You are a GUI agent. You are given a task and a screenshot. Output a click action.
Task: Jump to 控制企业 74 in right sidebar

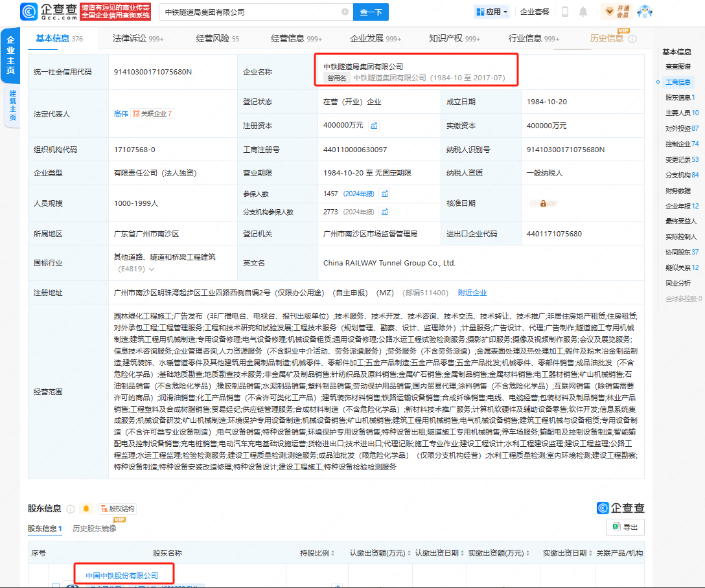pos(682,144)
